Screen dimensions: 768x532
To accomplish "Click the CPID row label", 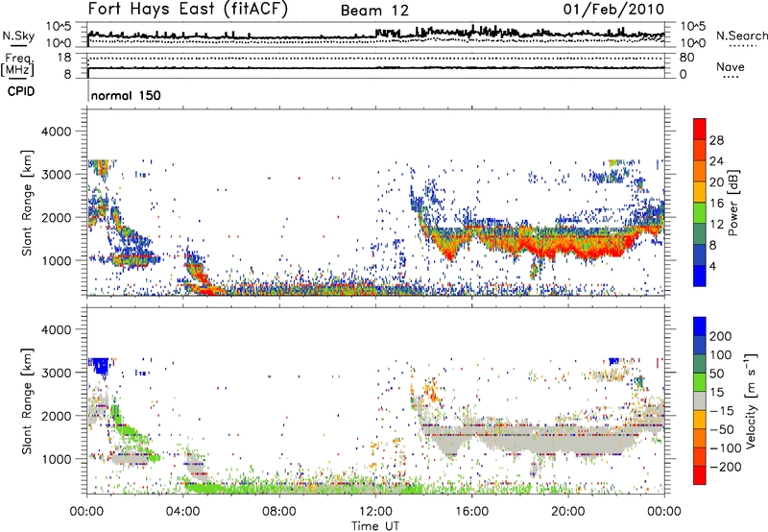I will pos(21,91).
